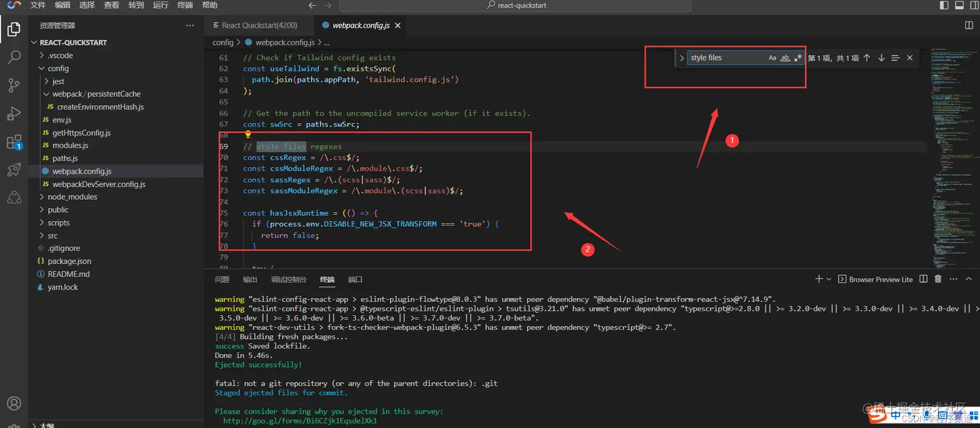The image size is (980, 428).
Task: Go back using the left navigation arrow
Action: click(312, 5)
